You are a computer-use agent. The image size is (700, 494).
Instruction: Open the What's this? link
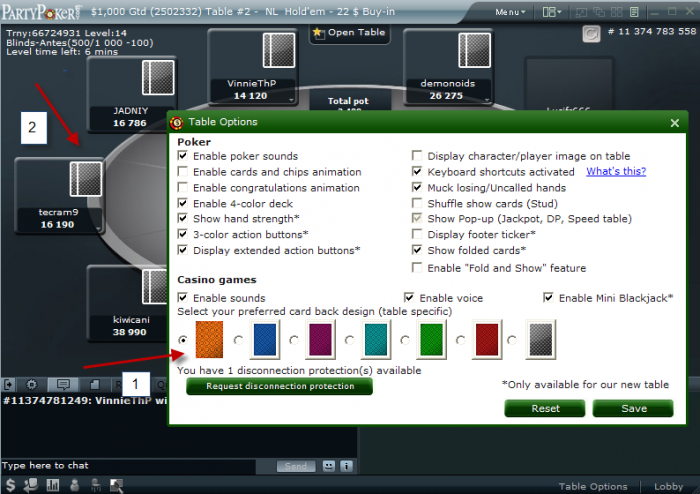616,171
